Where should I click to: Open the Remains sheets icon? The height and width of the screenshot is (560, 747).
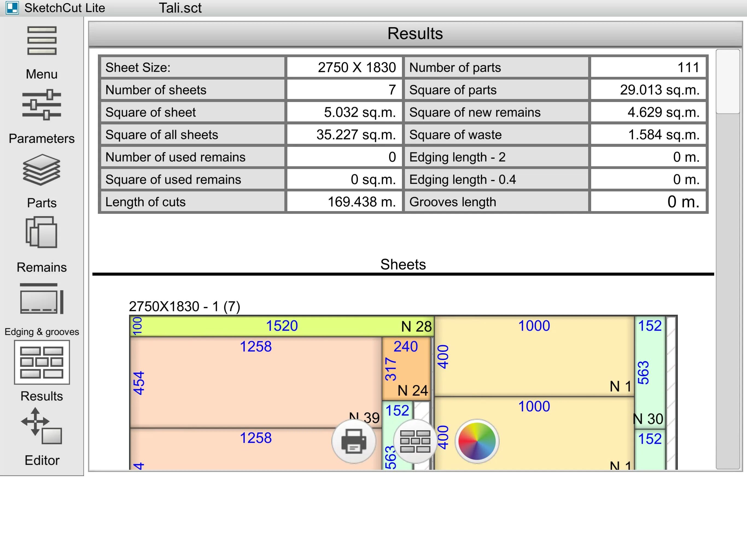pos(42,232)
